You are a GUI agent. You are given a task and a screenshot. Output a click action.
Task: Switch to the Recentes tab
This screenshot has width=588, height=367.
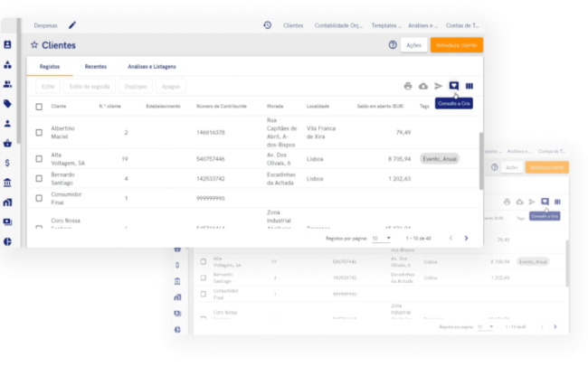click(x=96, y=67)
